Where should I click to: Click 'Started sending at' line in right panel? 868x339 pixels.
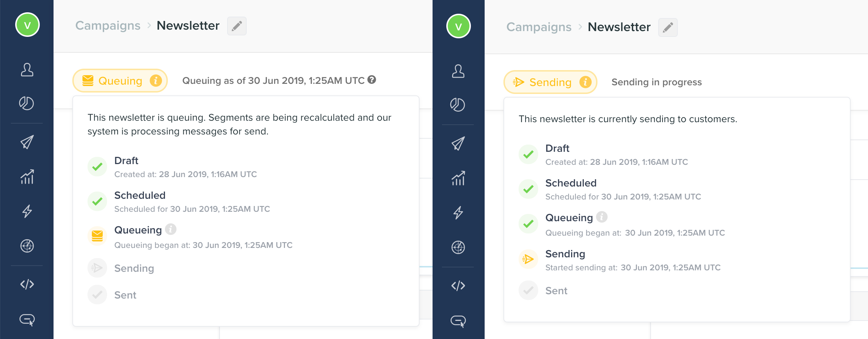point(633,267)
